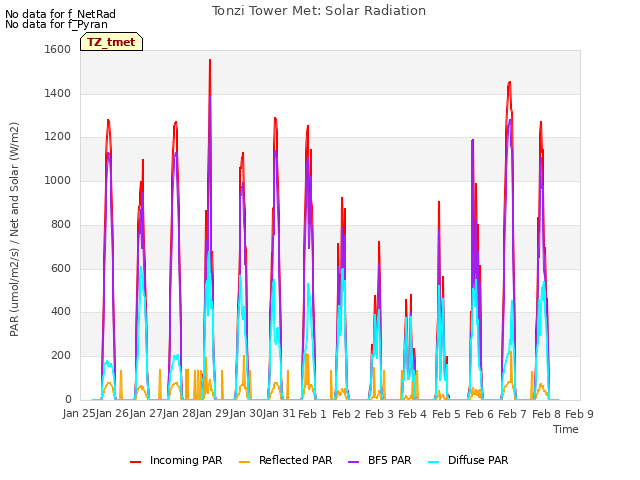Click the Jan 27 x-axis date label

(x=146, y=414)
